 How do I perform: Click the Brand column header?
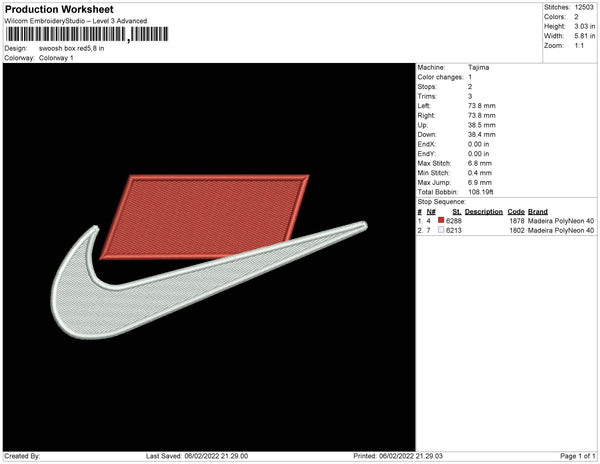pyautogui.click(x=538, y=212)
